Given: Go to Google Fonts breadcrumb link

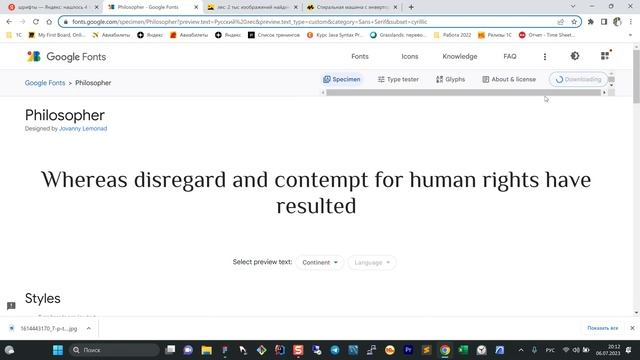Looking at the screenshot, I should 45,83.
